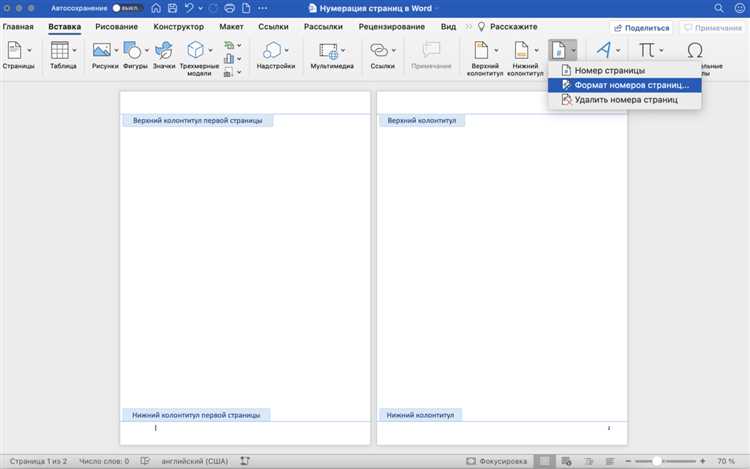
Task: Toggle the Автосохранение autosave switch
Action: (127, 8)
